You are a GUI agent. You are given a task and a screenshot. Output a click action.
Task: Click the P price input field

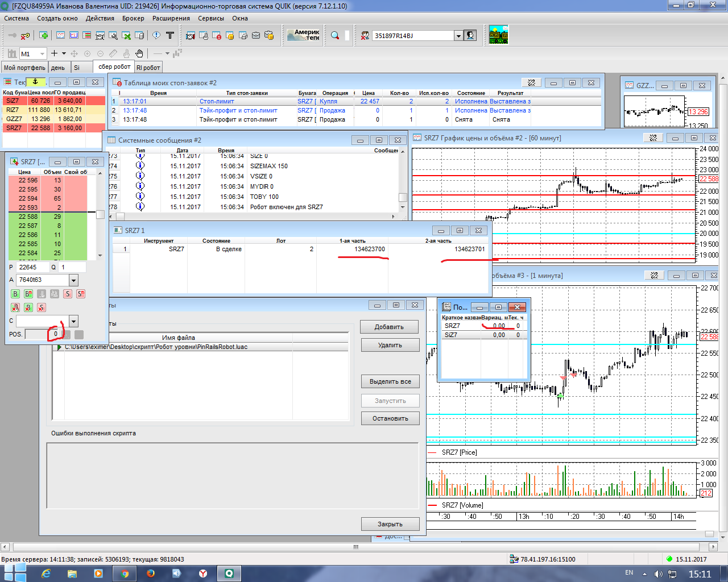[x=32, y=267]
